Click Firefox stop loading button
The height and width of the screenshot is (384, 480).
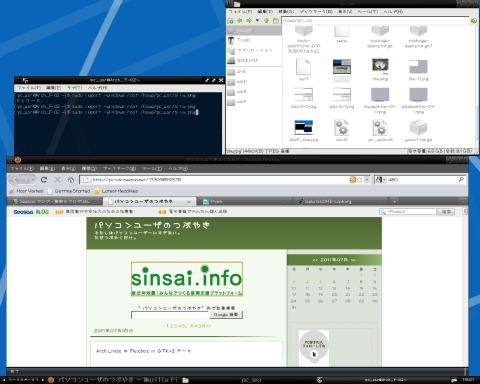tap(57, 180)
